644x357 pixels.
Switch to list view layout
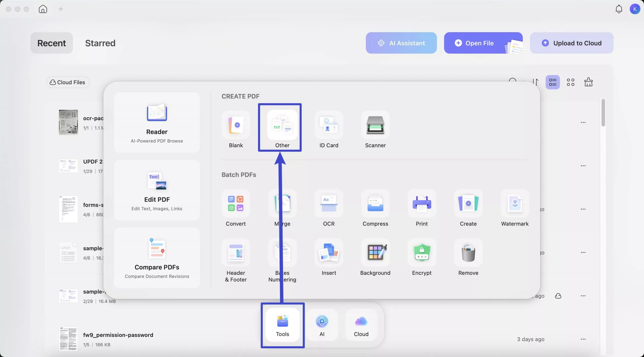pos(552,82)
